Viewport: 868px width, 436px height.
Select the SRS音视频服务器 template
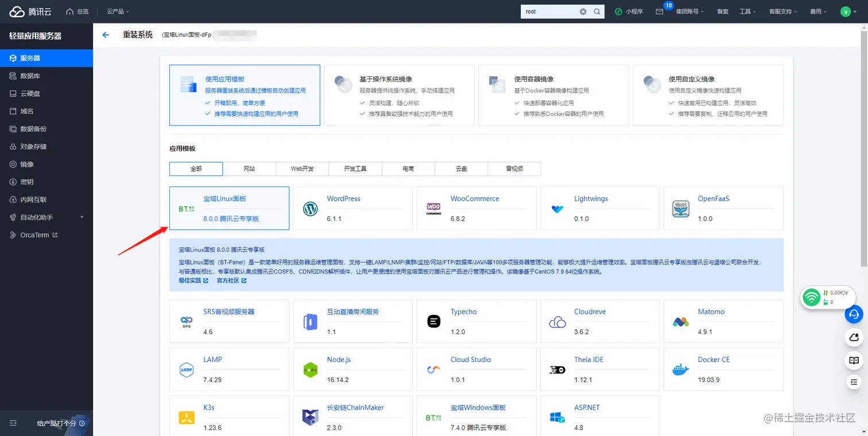(x=229, y=321)
